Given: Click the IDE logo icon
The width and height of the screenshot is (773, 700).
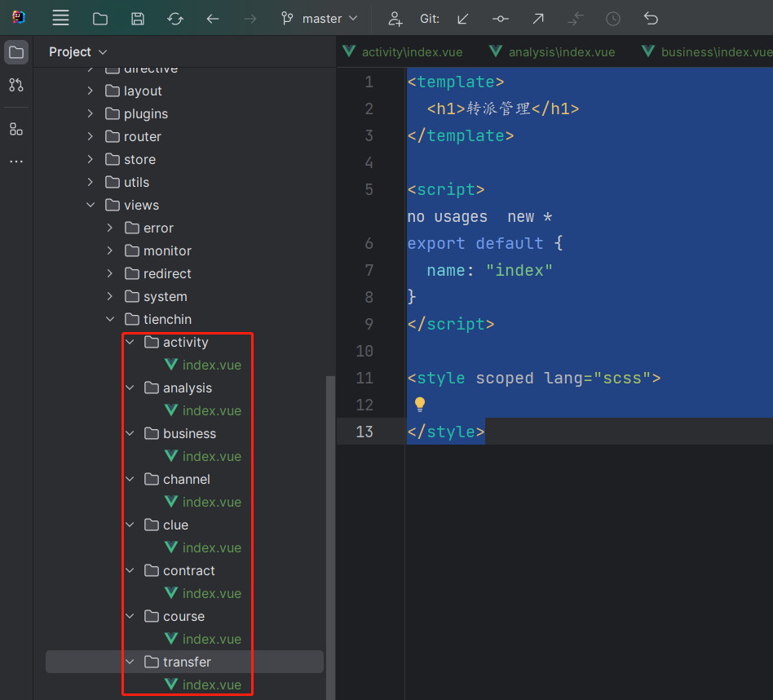Looking at the screenshot, I should click(19, 17).
